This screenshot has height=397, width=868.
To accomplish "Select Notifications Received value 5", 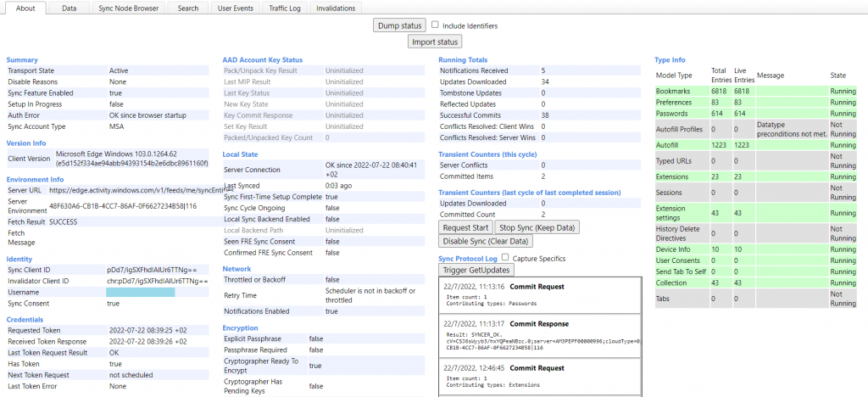I will tap(543, 71).
